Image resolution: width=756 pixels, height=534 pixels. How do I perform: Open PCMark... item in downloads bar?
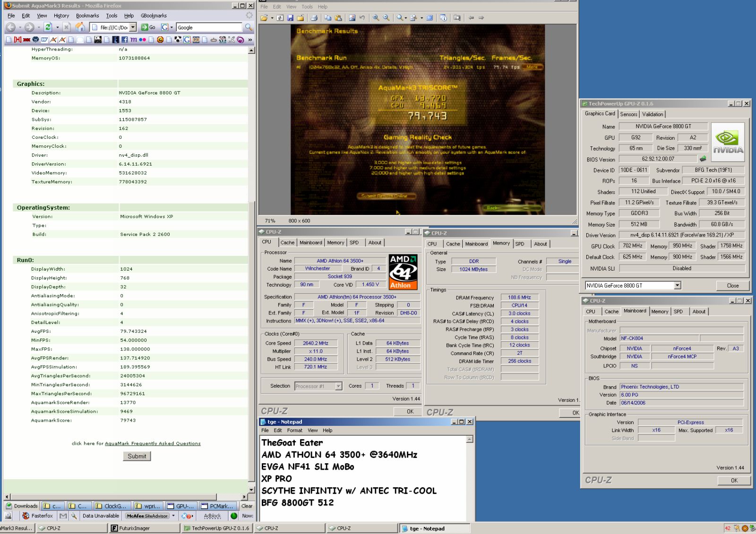(x=217, y=506)
